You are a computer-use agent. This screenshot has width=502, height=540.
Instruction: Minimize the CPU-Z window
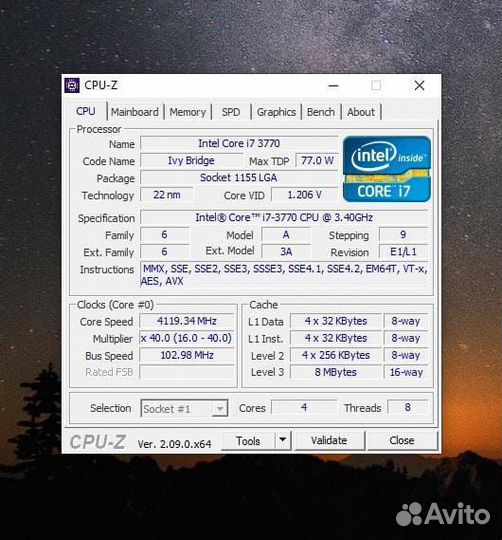click(333, 85)
